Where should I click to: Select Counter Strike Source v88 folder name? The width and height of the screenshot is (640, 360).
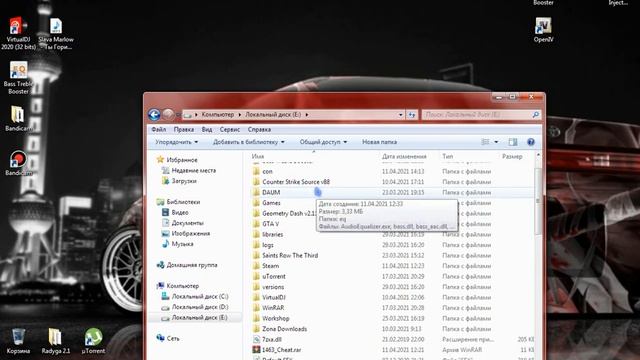pos(296,182)
